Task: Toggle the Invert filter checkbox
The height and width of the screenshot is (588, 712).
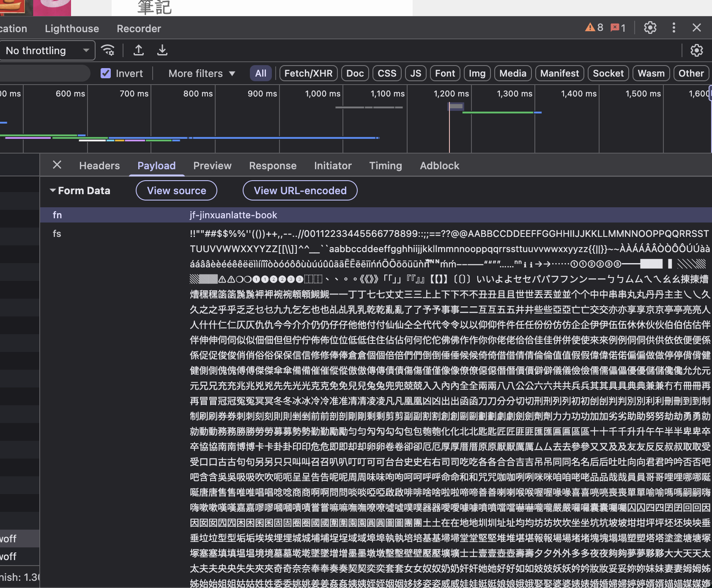Action: [x=106, y=73]
